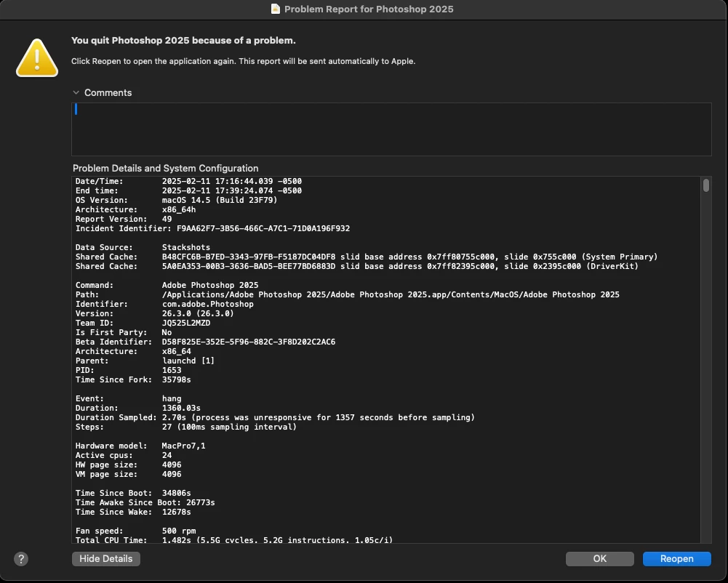The image size is (728, 583).
Task: Click 'Problem Details and System Configuration' heading
Action: click(x=165, y=169)
